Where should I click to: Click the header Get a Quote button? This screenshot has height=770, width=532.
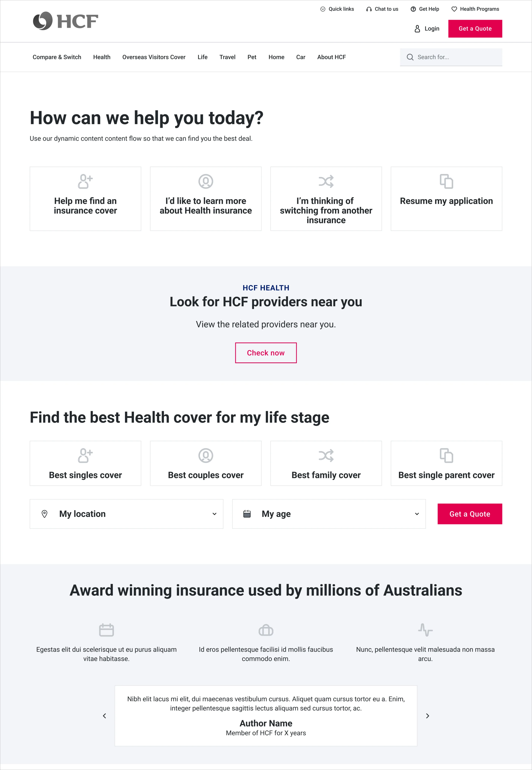(x=475, y=29)
